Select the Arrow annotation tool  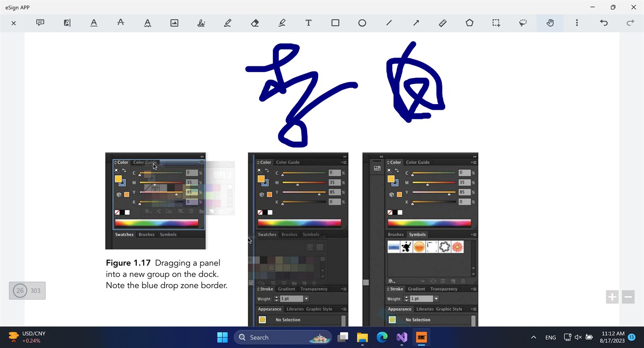pos(416,23)
